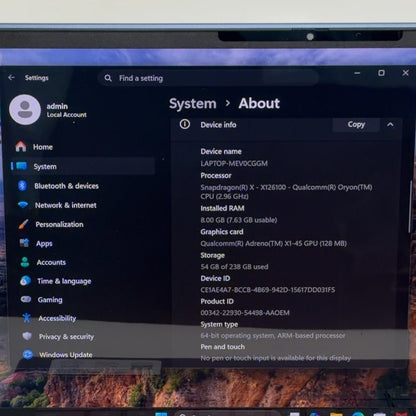Click the admin profile avatar
The image size is (416, 416).
pos(25,110)
